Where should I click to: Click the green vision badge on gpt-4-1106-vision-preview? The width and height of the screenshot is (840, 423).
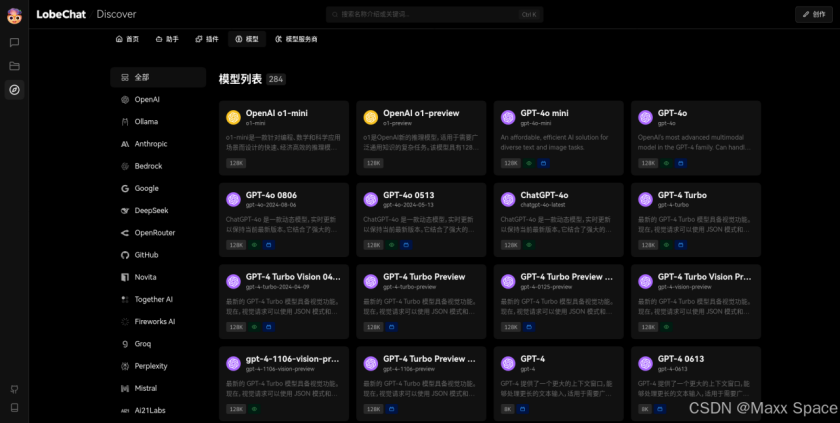click(254, 409)
